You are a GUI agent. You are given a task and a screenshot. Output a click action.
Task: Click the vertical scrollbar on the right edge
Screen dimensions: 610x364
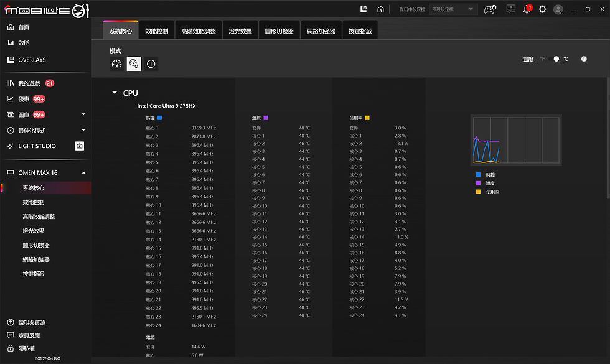click(x=608, y=138)
